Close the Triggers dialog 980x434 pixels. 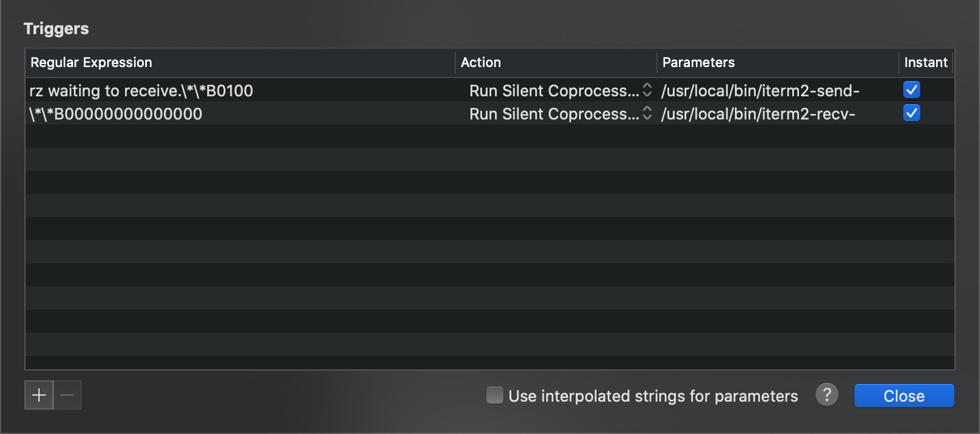point(904,396)
